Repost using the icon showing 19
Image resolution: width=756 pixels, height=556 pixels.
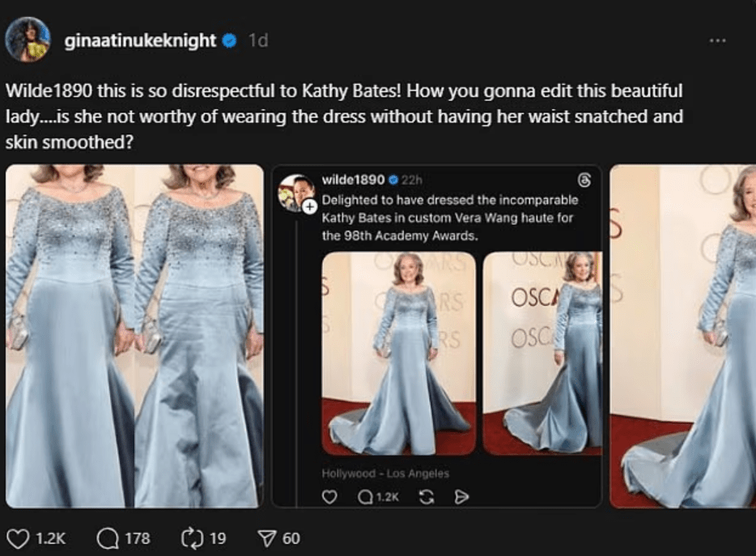[x=191, y=537]
